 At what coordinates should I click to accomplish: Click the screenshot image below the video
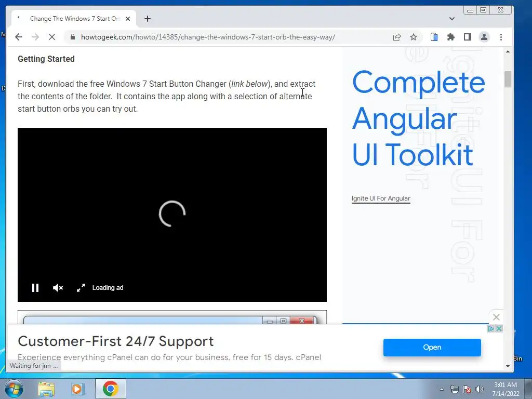coord(172,317)
